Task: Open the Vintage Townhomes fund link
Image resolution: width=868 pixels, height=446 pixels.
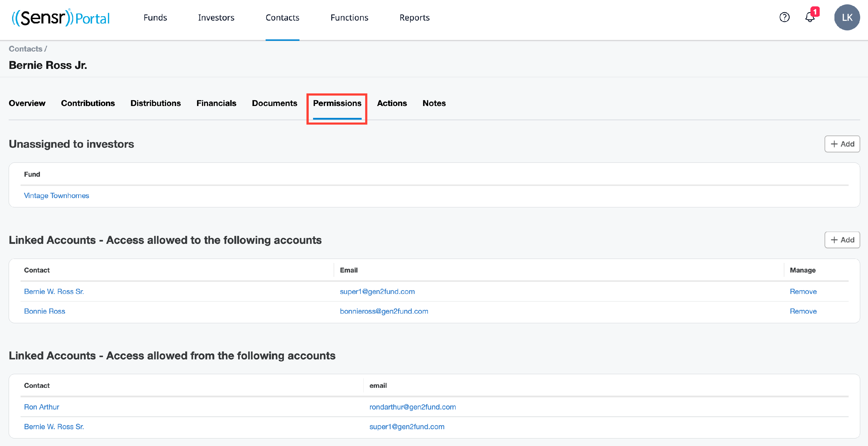Action: [x=57, y=196]
